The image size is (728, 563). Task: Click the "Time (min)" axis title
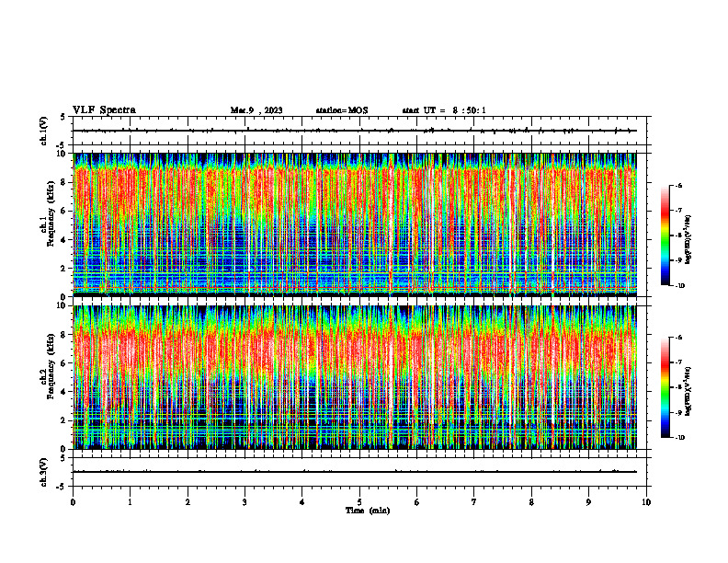pos(368,511)
